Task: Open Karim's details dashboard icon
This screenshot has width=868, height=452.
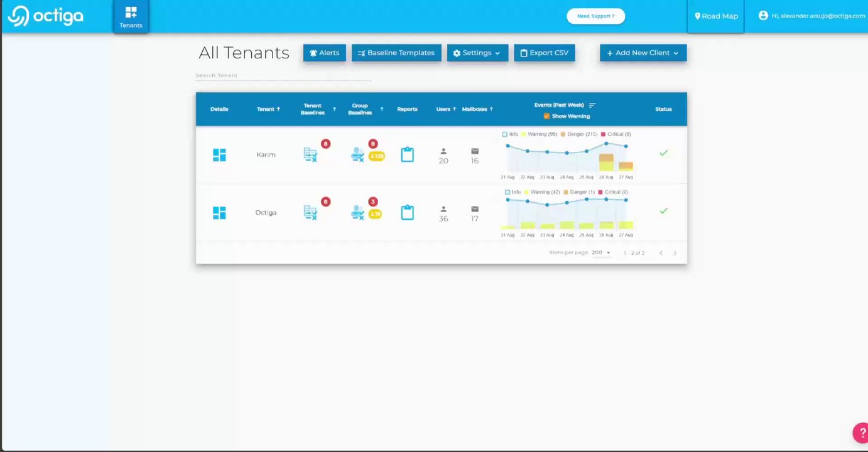Action: (x=219, y=155)
